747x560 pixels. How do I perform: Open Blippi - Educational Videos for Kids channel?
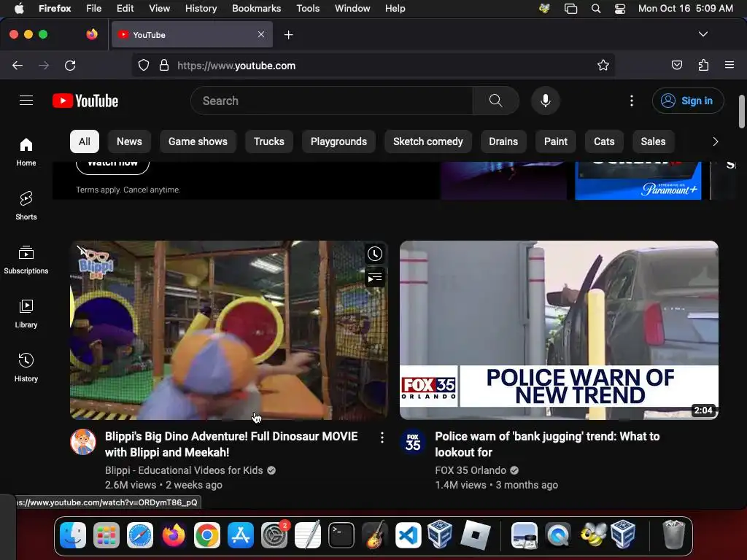[x=184, y=470]
